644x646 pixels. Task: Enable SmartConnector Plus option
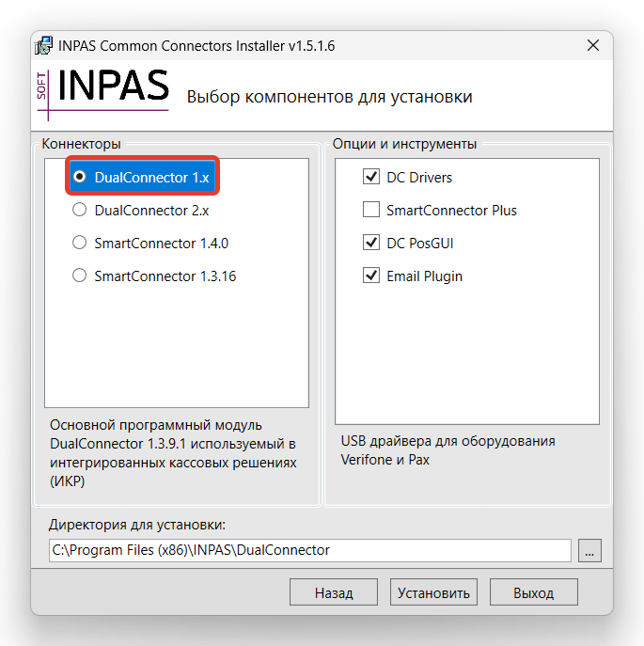pyautogui.click(x=371, y=210)
